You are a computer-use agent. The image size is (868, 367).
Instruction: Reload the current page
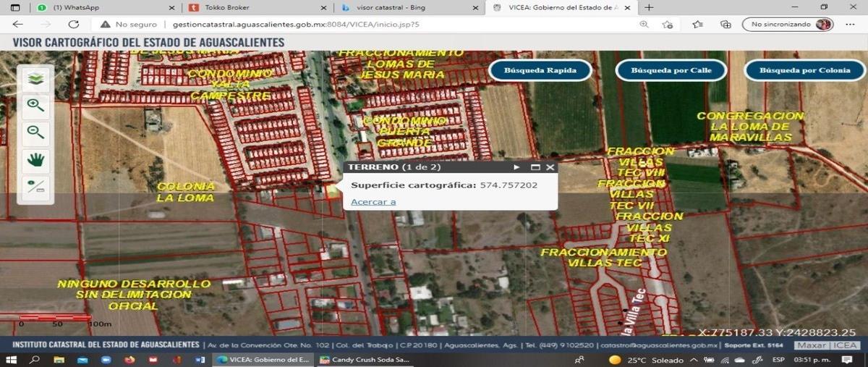tap(73, 24)
